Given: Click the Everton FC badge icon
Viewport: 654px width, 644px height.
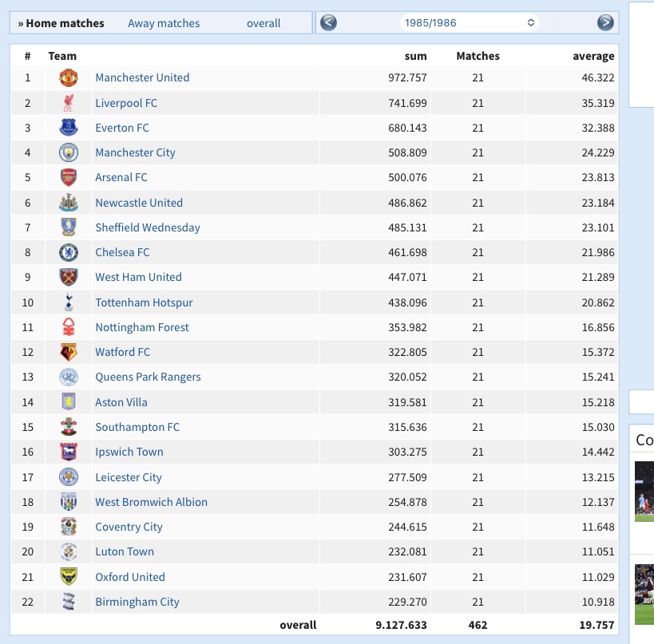Looking at the screenshot, I should [x=69, y=128].
